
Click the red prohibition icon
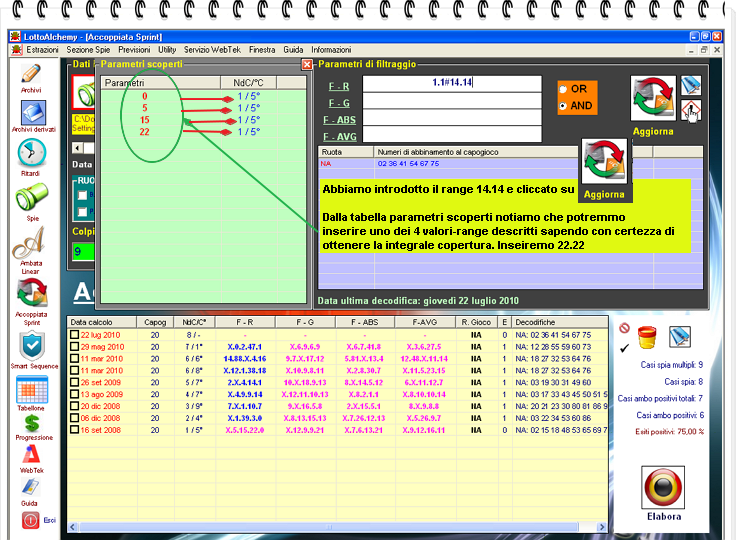(x=624, y=328)
